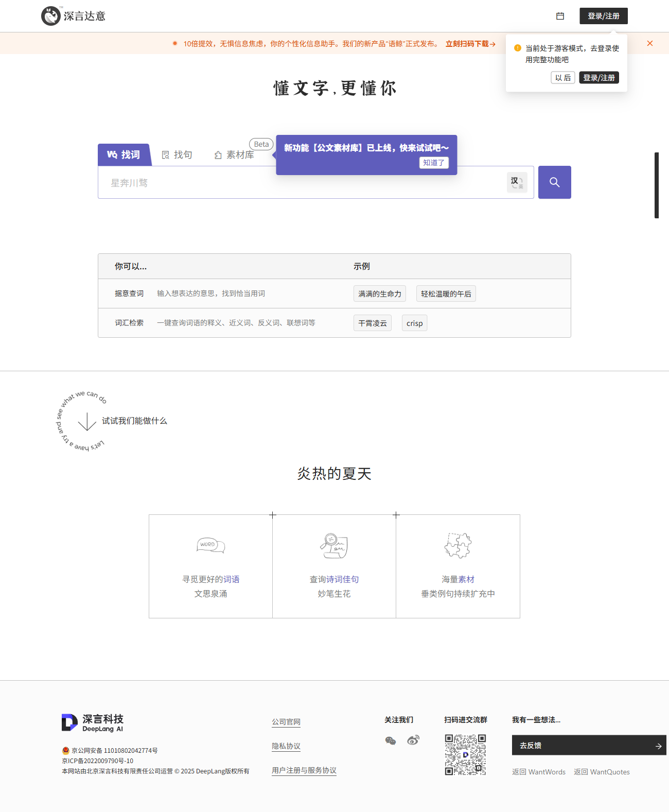The image size is (669, 812).
Task: Dismiss new feature tip with 知道了
Action: pos(434,163)
